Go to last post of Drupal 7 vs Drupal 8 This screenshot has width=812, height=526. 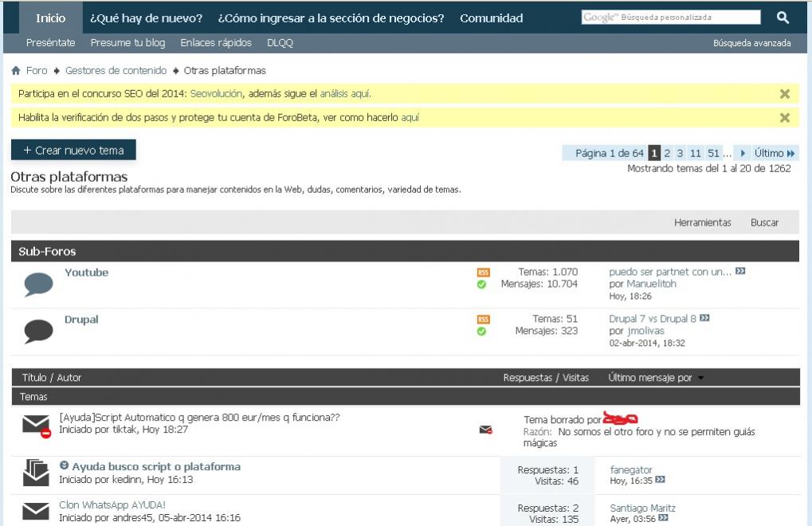tap(704, 319)
